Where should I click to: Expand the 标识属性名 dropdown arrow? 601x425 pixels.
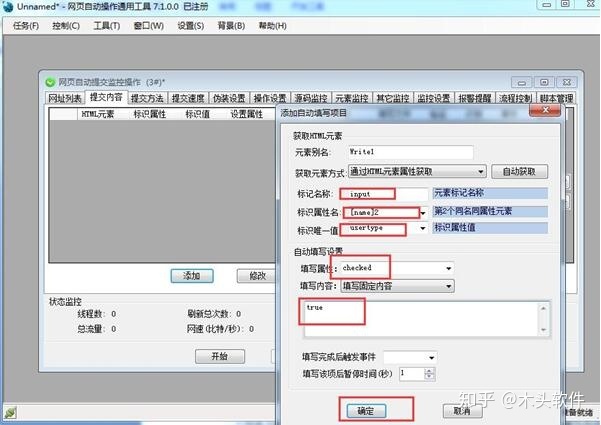pos(423,213)
